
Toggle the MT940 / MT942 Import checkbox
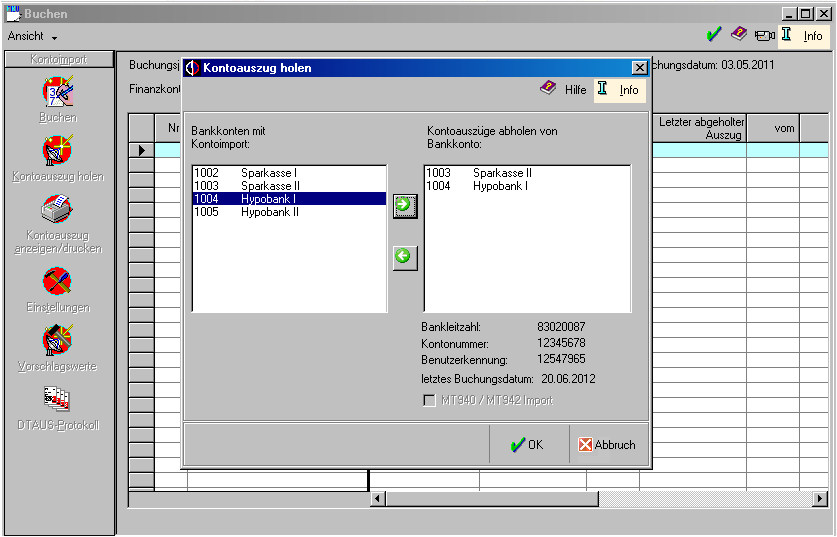[x=430, y=401]
